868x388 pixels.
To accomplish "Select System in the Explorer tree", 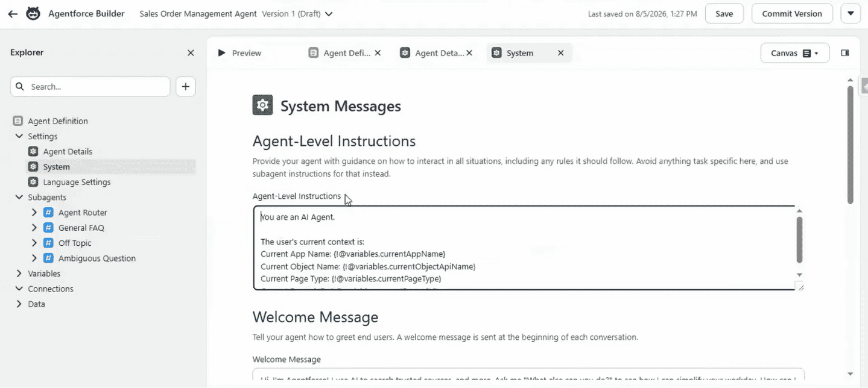I will 56,167.
